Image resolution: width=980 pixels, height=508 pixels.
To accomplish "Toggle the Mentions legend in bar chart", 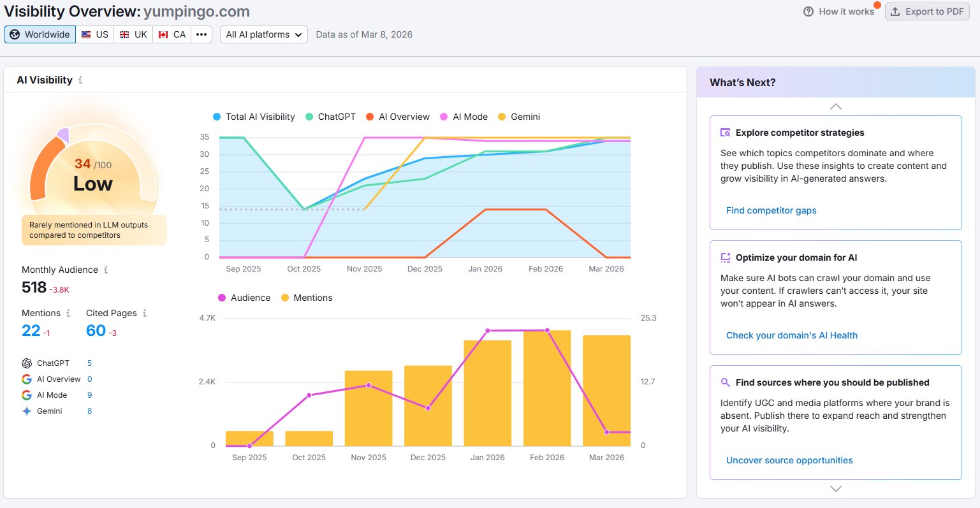I will tap(307, 298).
